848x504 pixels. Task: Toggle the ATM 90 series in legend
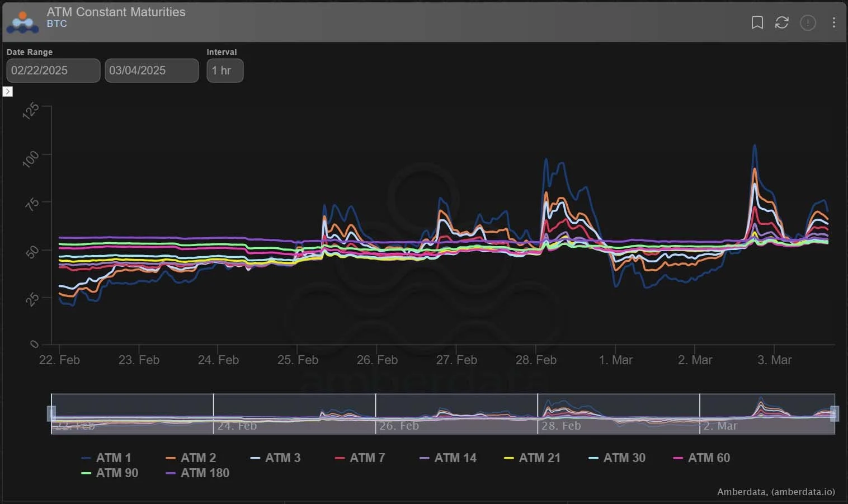110,473
